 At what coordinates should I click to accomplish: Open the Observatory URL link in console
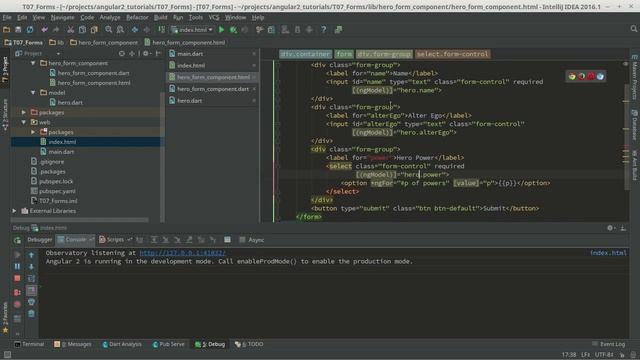pos(182,253)
